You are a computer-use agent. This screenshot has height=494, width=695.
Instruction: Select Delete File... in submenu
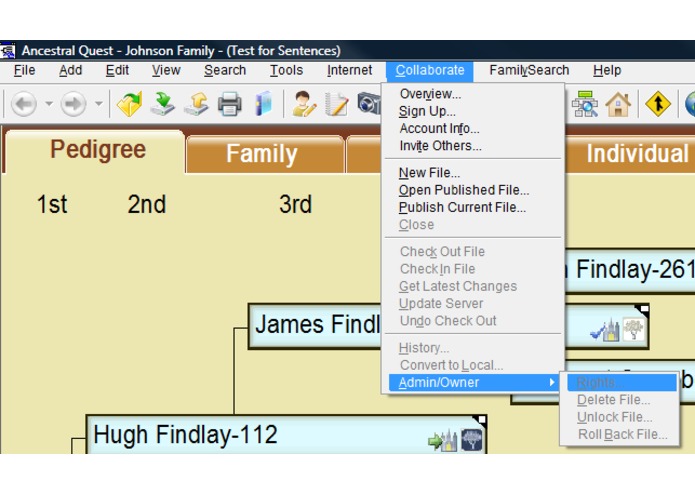click(622, 400)
